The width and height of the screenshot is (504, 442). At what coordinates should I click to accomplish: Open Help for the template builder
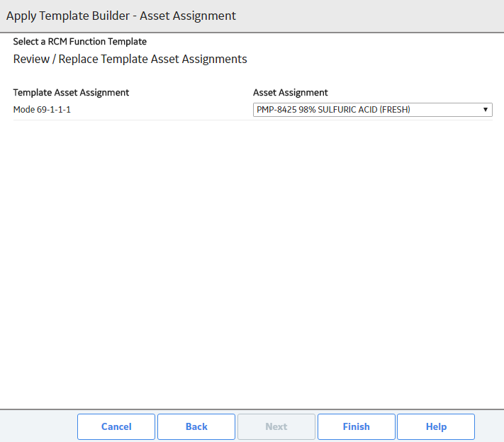(436, 426)
